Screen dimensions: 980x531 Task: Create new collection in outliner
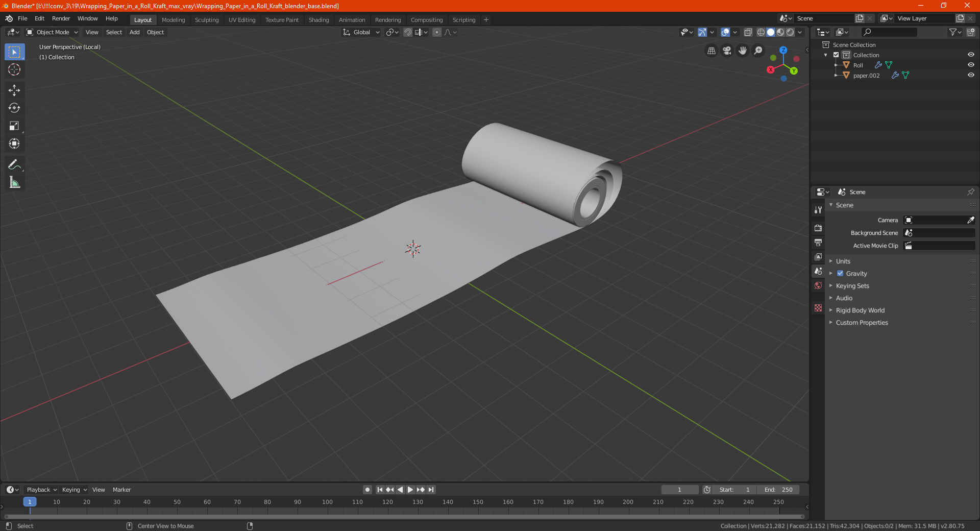[970, 32]
